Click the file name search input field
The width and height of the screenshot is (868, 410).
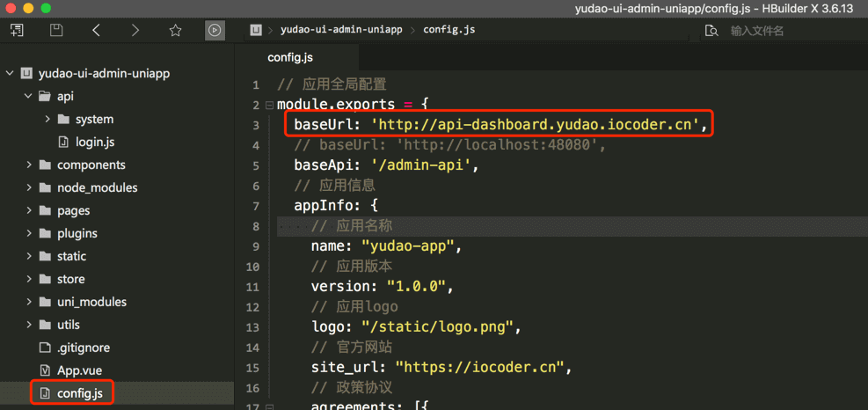click(x=791, y=31)
